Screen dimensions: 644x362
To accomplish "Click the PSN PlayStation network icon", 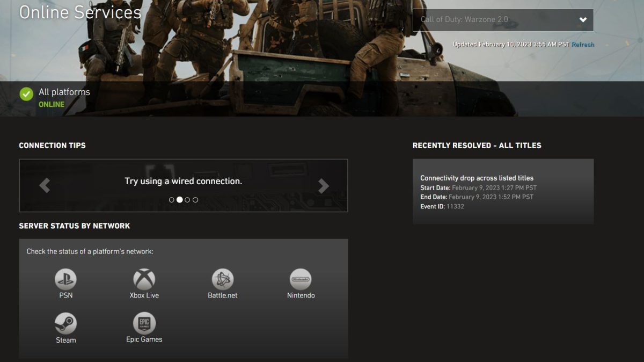I will tap(65, 279).
